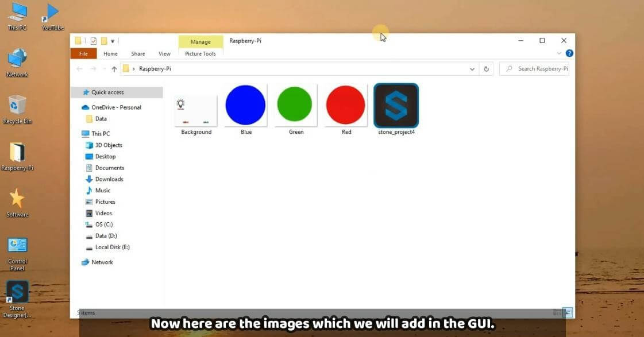The height and width of the screenshot is (337, 644).
Task: Click the Raspberry-Pi path in the address bar
Action: [x=155, y=69]
